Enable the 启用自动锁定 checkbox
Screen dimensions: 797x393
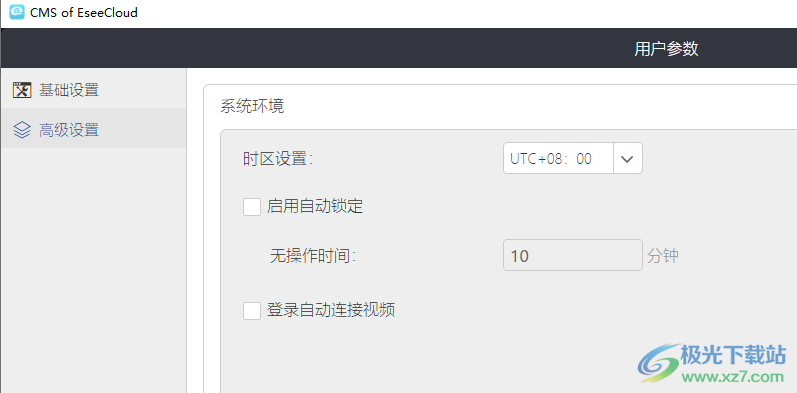coord(252,207)
